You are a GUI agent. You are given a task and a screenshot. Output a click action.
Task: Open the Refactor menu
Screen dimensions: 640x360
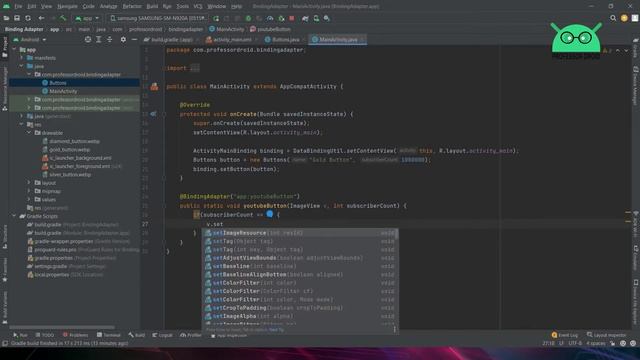coord(132,7)
